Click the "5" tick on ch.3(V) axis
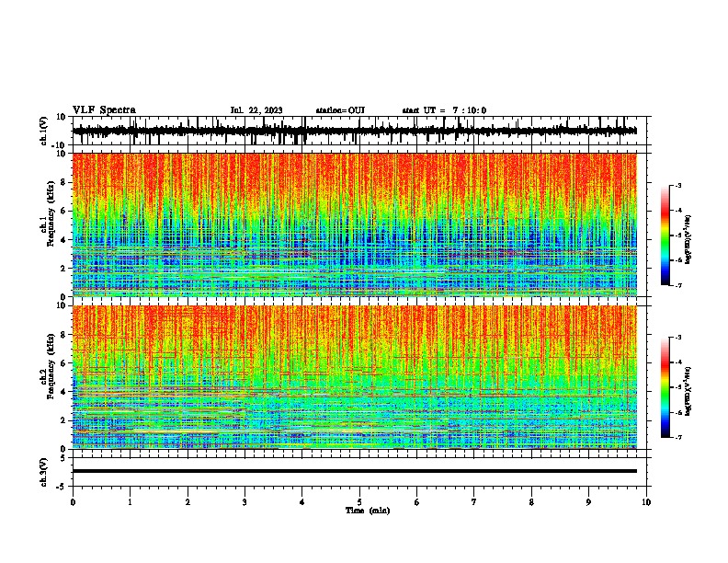 [63, 458]
